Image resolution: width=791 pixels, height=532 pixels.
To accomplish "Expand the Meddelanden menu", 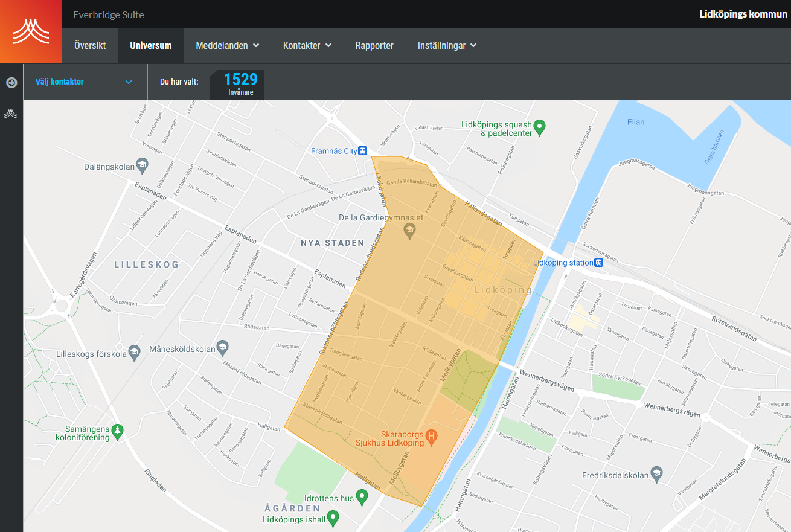I will coord(227,46).
